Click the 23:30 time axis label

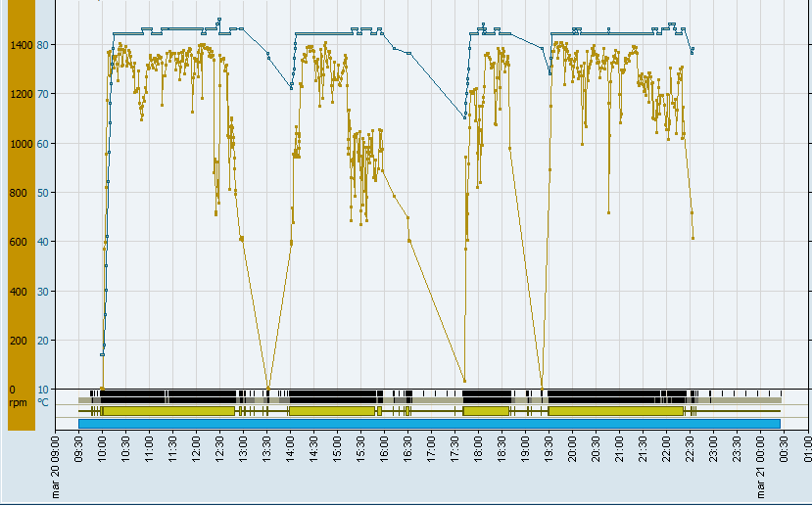737,449
